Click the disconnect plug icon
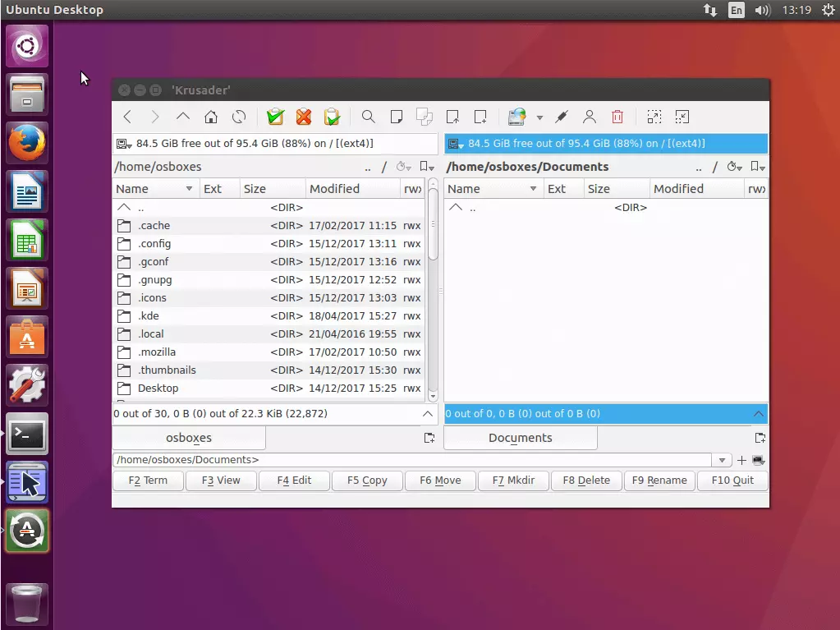This screenshot has width=840, height=630. [562, 117]
